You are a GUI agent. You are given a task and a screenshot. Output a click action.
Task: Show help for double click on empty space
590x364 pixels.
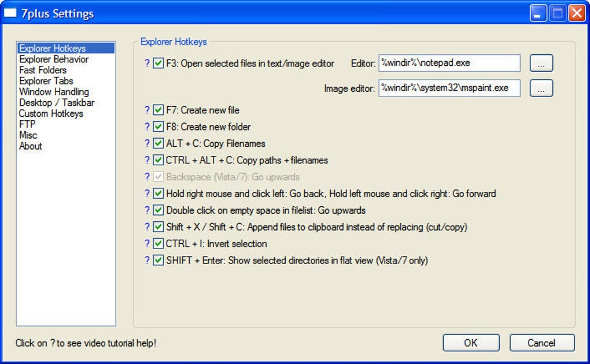point(147,210)
